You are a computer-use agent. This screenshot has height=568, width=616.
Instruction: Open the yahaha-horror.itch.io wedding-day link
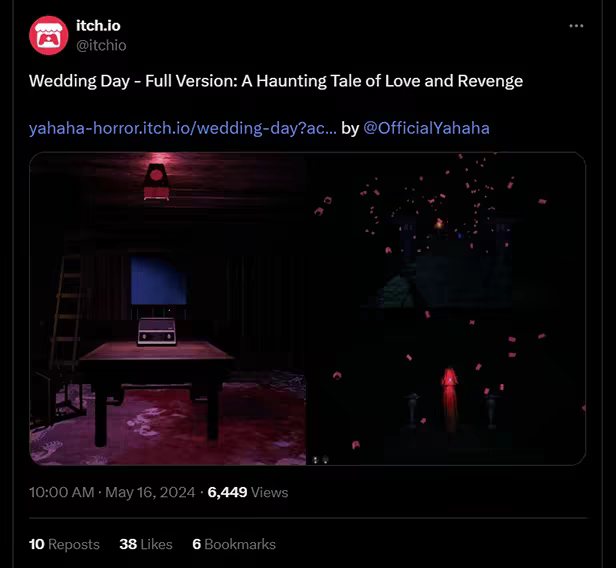tap(183, 128)
